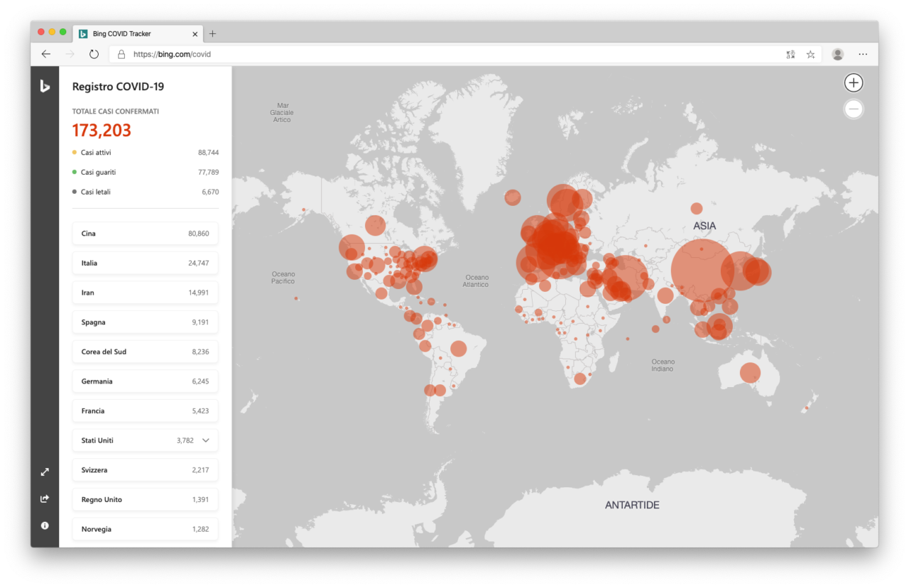
Task: Open the info icon at the sidebar bottom
Action: [44, 525]
